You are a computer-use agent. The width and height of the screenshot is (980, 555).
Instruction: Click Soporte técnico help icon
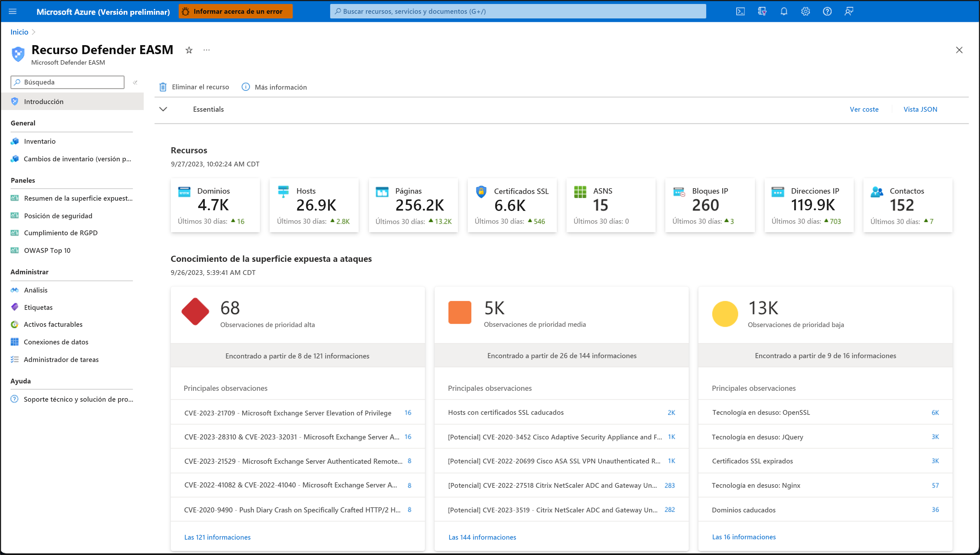coord(14,399)
